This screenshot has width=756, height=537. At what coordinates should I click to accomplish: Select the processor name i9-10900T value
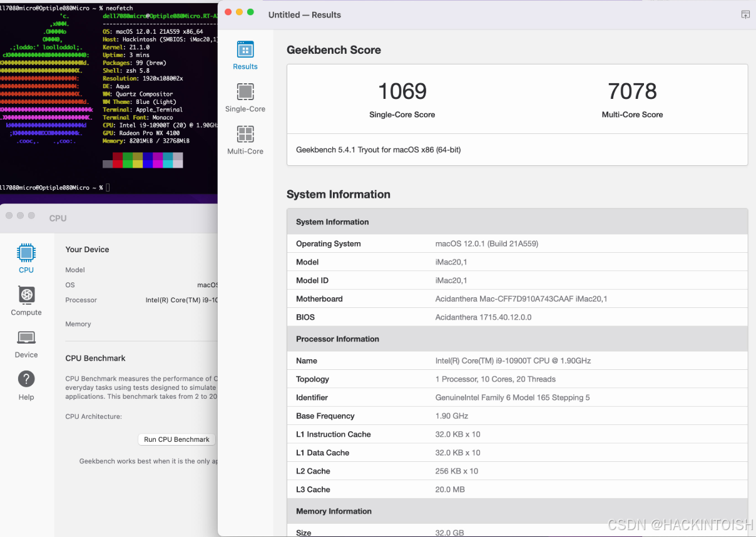tap(513, 361)
